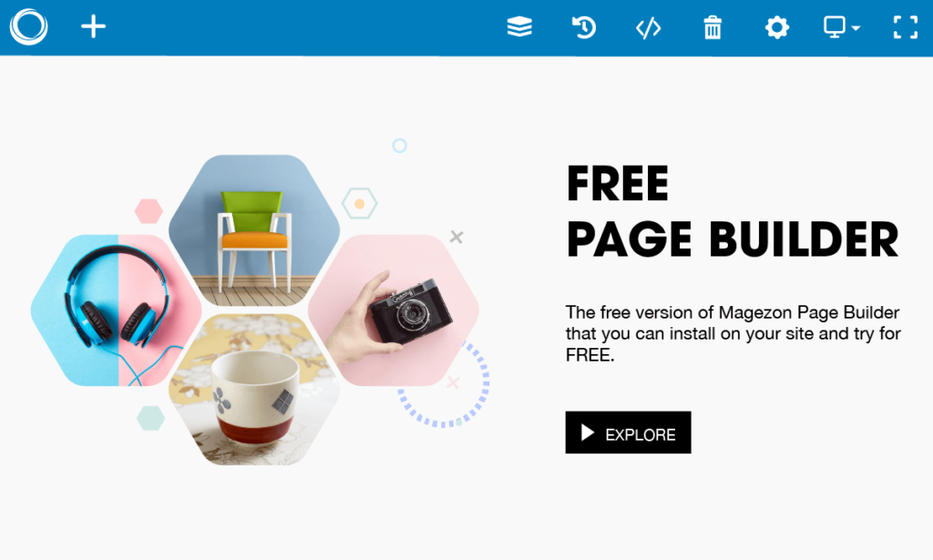Click the ceramic cup hexagon image
This screenshot has width=933, height=560.
(254, 390)
